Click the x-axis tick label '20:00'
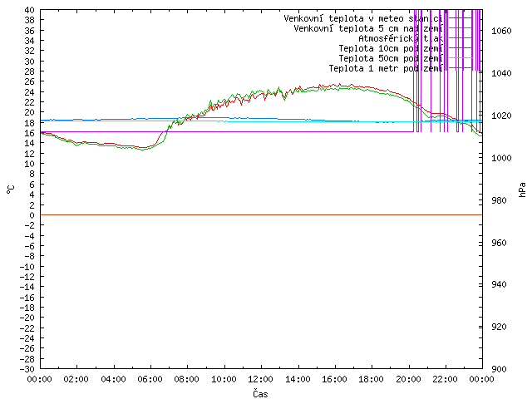Image resolution: width=532 pixels, height=399 pixels. [x=408, y=379]
